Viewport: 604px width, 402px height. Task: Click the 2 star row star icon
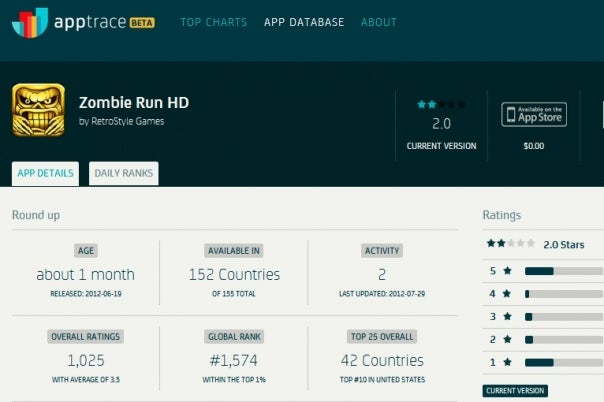point(507,339)
